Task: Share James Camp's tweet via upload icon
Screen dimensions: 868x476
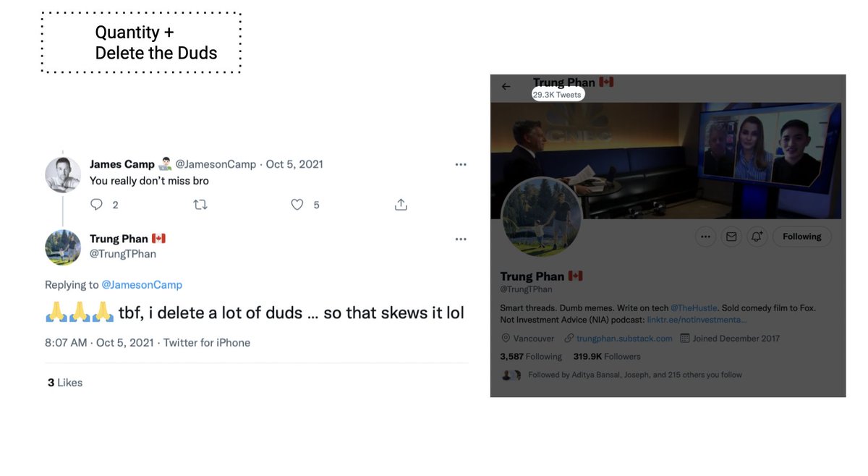Action: 401,205
